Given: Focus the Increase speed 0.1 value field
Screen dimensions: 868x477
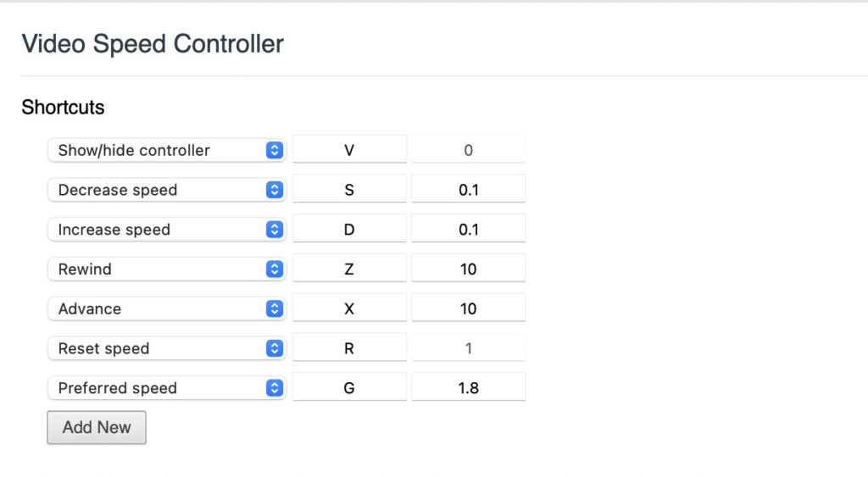Looking at the screenshot, I should 468,230.
